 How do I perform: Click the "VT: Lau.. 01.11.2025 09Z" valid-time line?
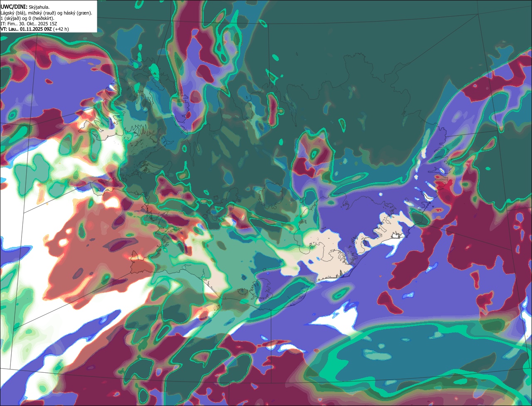tap(35, 29)
